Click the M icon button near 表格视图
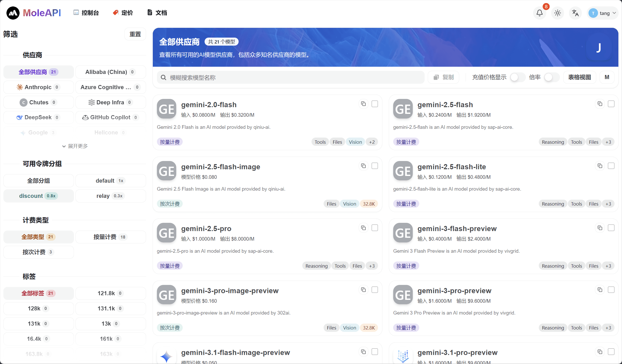622x364 pixels. coord(607,77)
